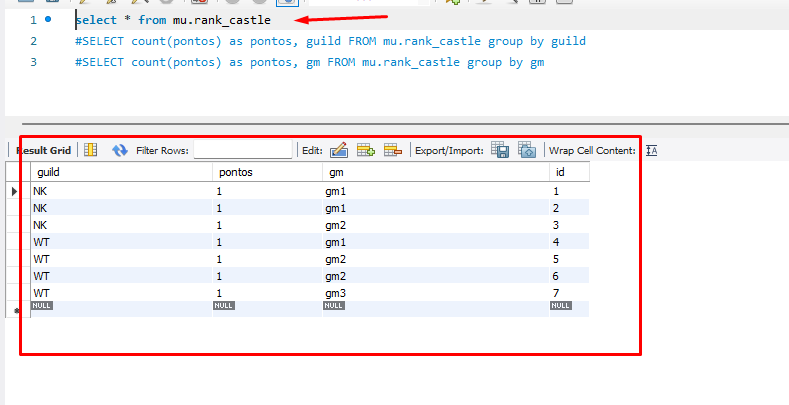Click the result grid layout icon
This screenshot has width=789, height=405.
coord(91,150)
